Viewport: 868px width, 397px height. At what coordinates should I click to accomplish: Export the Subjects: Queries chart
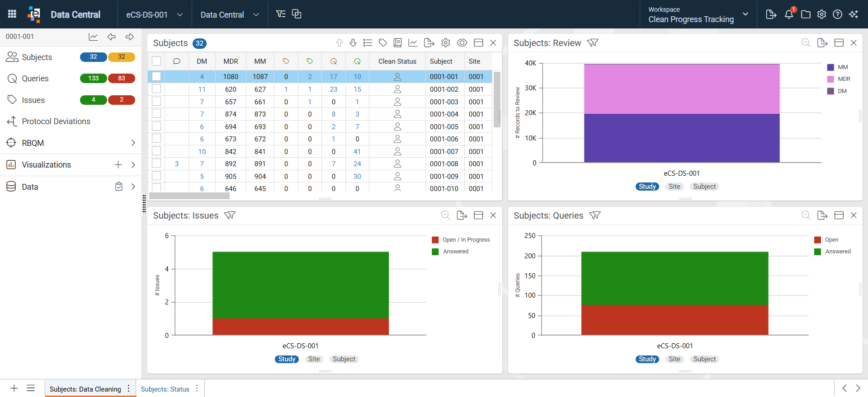tap(822, 215)
